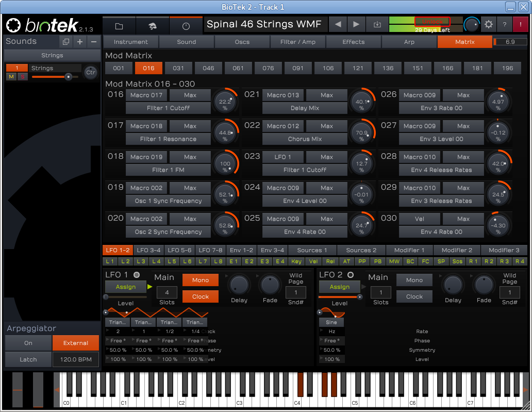
Task: Adjust the Strings volume slider
Action: click(x=55, y=77)
